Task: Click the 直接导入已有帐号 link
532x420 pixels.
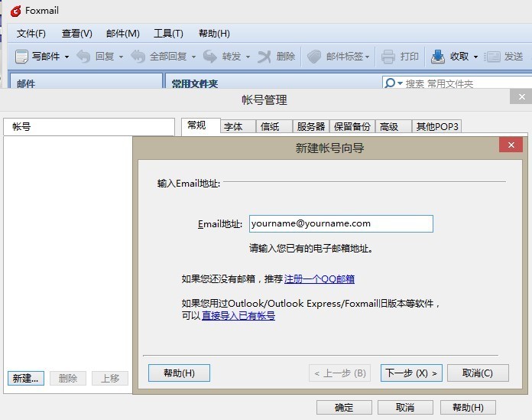Action: (238, 315)
